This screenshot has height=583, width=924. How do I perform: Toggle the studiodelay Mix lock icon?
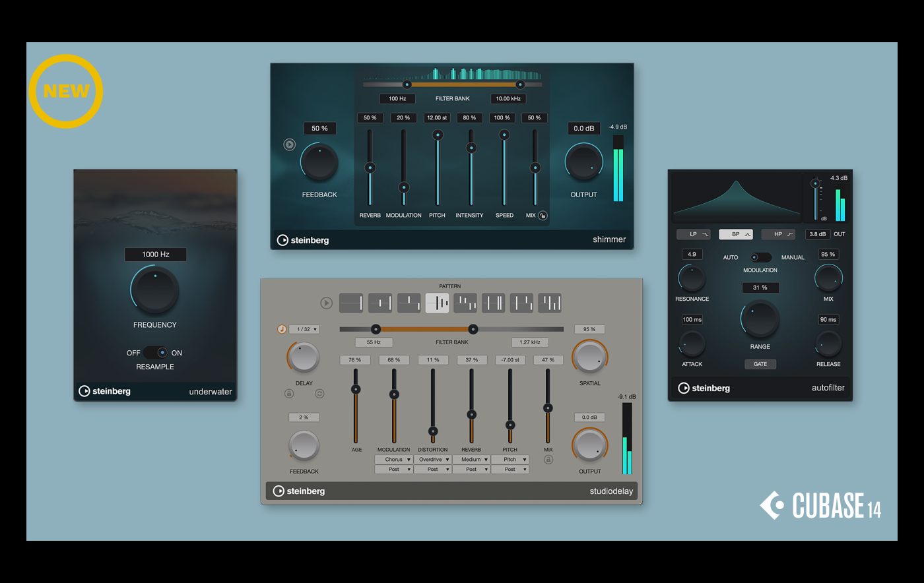click(x=548, y=460)
